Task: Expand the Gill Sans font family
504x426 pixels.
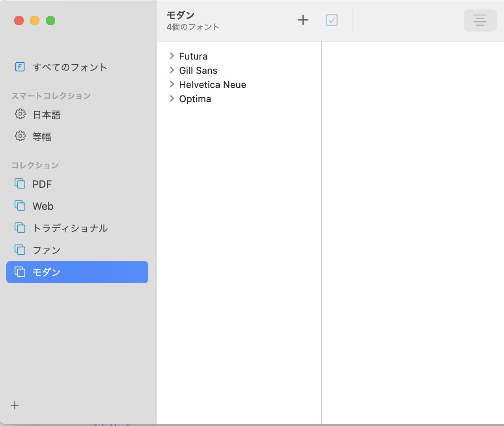Action: tap(172, 70)
